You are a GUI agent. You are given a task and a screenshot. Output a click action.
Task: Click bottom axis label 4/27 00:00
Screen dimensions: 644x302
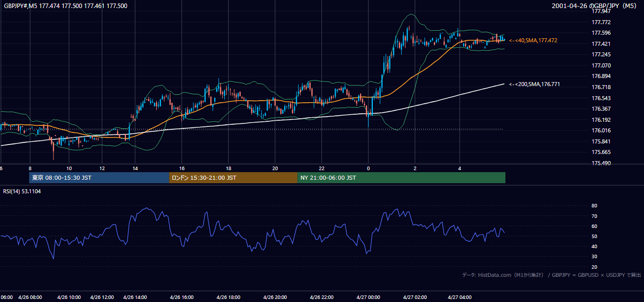[368, 297]
